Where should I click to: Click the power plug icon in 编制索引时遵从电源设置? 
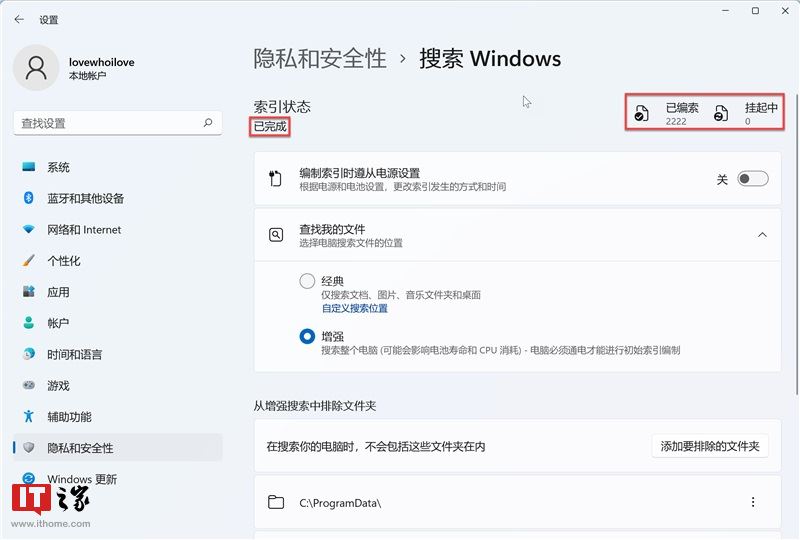tap(275, 179)
